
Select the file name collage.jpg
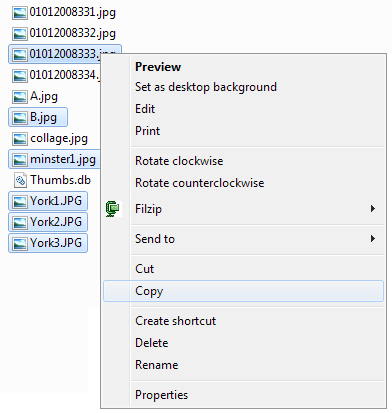coord(59,139)
